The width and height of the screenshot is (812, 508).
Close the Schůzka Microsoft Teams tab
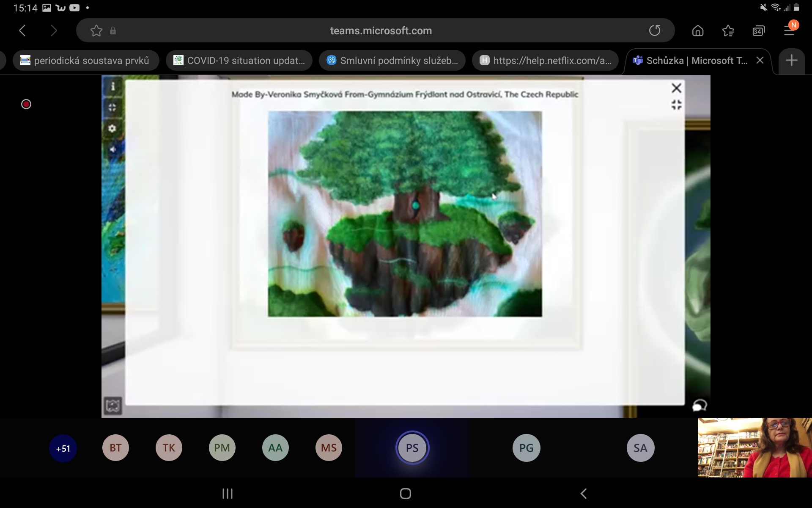tap(760, 61)
